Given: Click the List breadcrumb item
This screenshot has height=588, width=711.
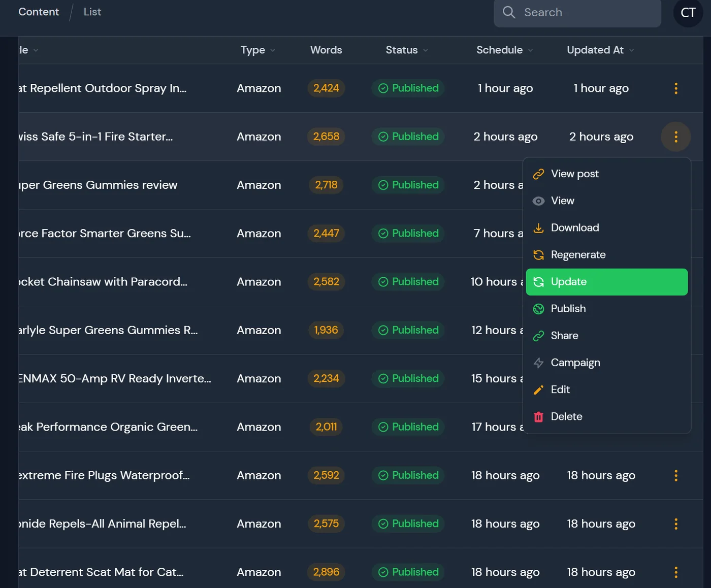Looking at the screenshot, I should pyautogui.click(x=92, y=12).
